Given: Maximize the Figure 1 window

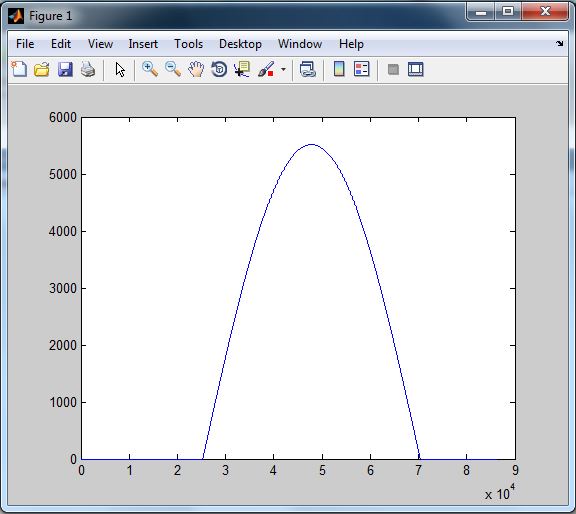Looking at the screenshot, I should pyautogui.click(x=508, y=12).
